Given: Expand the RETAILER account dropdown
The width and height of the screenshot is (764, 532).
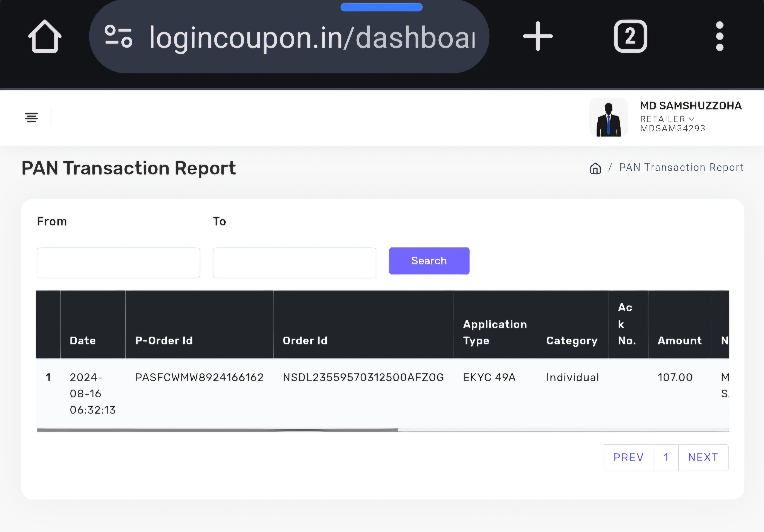Looking at the screenshot, I should 667,119.
